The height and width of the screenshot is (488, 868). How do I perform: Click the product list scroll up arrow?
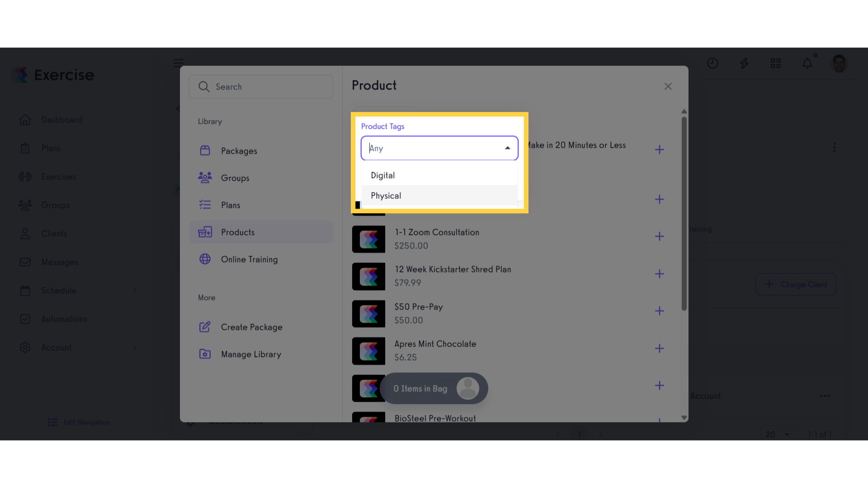684,112
